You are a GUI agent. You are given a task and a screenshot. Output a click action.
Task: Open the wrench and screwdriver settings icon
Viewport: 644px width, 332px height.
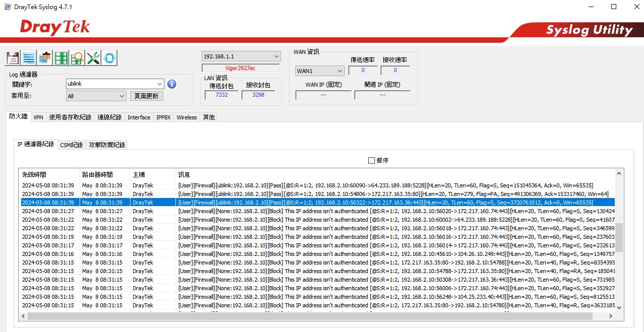pos(93,58)
